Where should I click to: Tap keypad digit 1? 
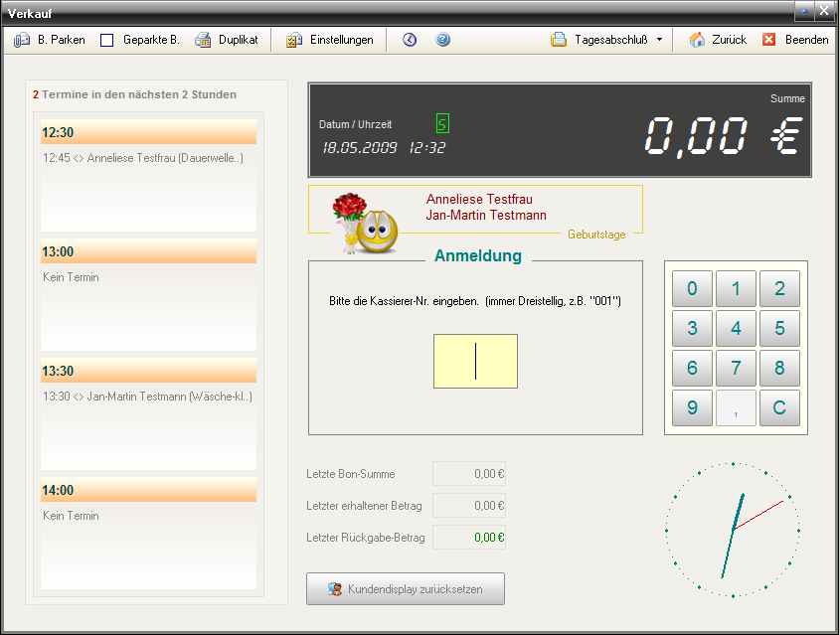(x=736, y=288)
